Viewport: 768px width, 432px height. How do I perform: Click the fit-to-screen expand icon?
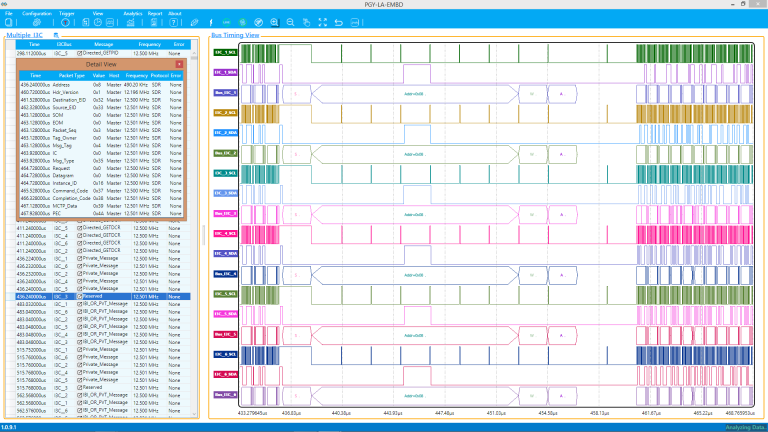tap(323, 23)
